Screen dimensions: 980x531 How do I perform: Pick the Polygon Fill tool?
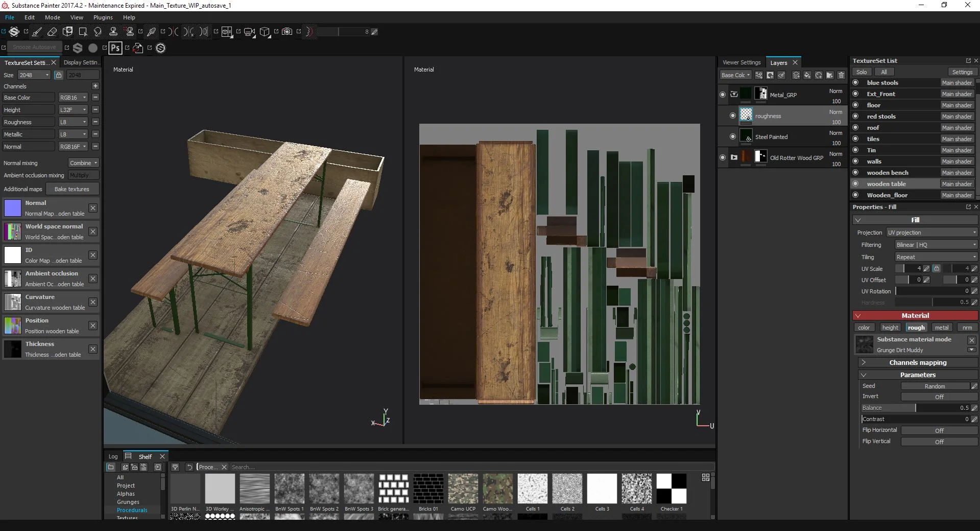pyautogui.click(x=83, y=32)
